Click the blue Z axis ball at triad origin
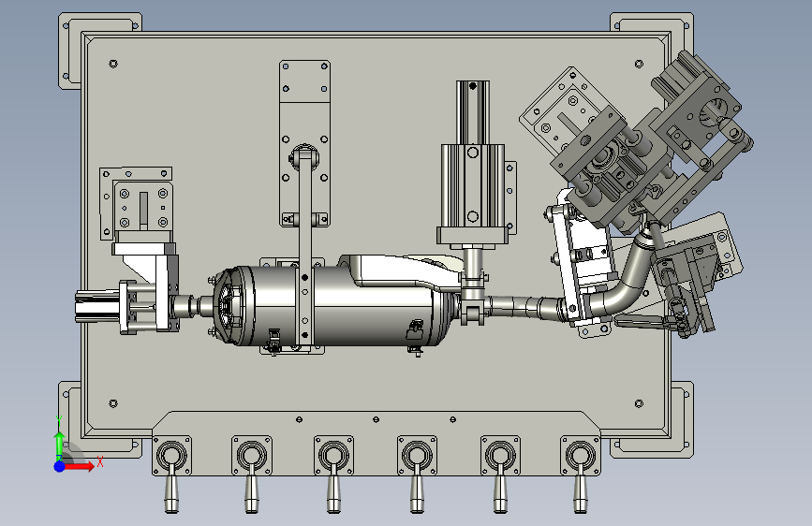This screenshot has width=812, height=526. click(x=60, y=466)
